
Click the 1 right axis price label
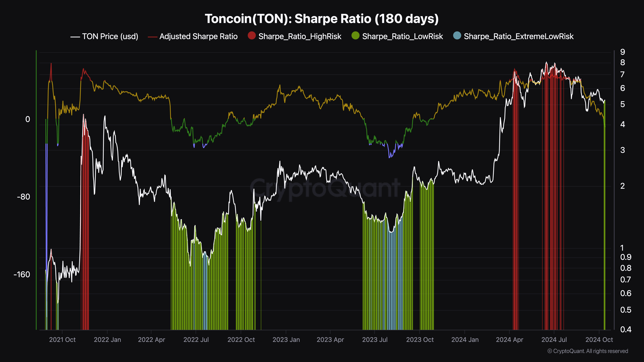point(622,248)
